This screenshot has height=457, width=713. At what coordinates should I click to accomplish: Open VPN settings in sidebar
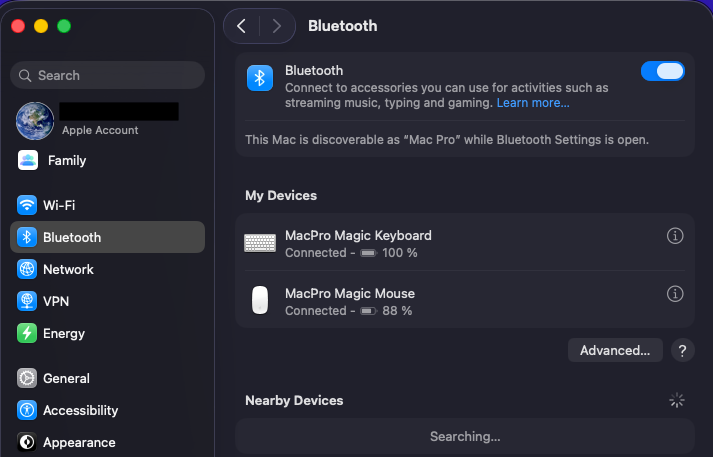(107, 301)
